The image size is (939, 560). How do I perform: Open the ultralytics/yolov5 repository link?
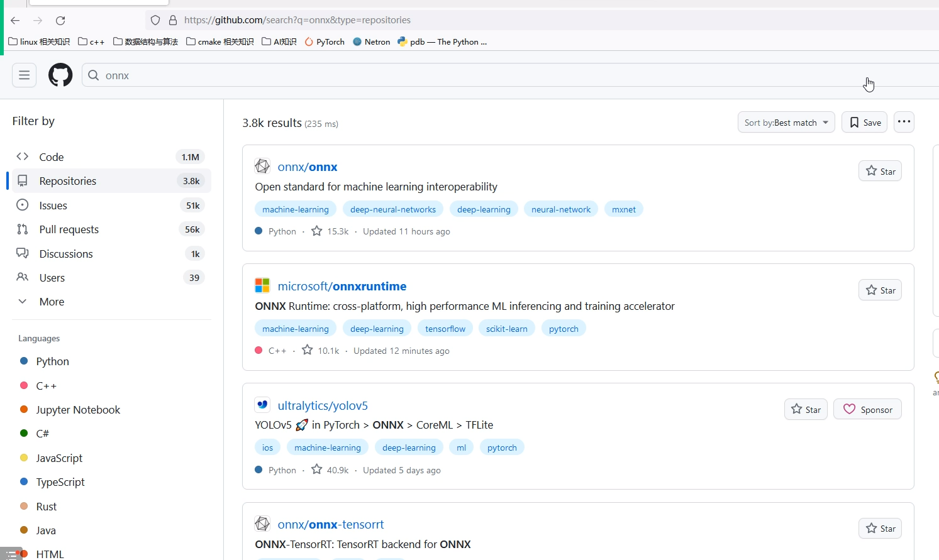[x=323, y=405]
